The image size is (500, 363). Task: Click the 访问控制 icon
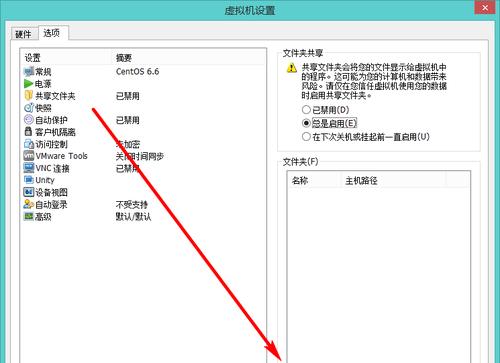[x=29, y=144]
